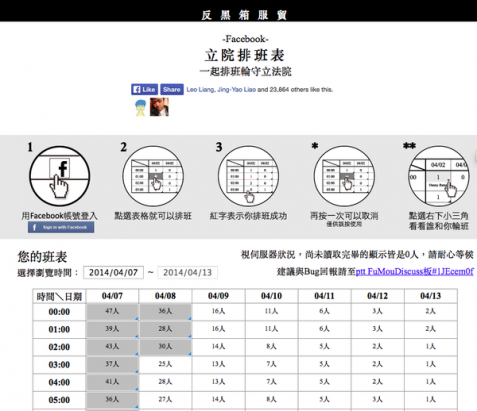The width and height of the screenshot is (477, 411).
Task: Open the start date field 2014/04/07
Action: pyautogui.click(x=113, y=272)
